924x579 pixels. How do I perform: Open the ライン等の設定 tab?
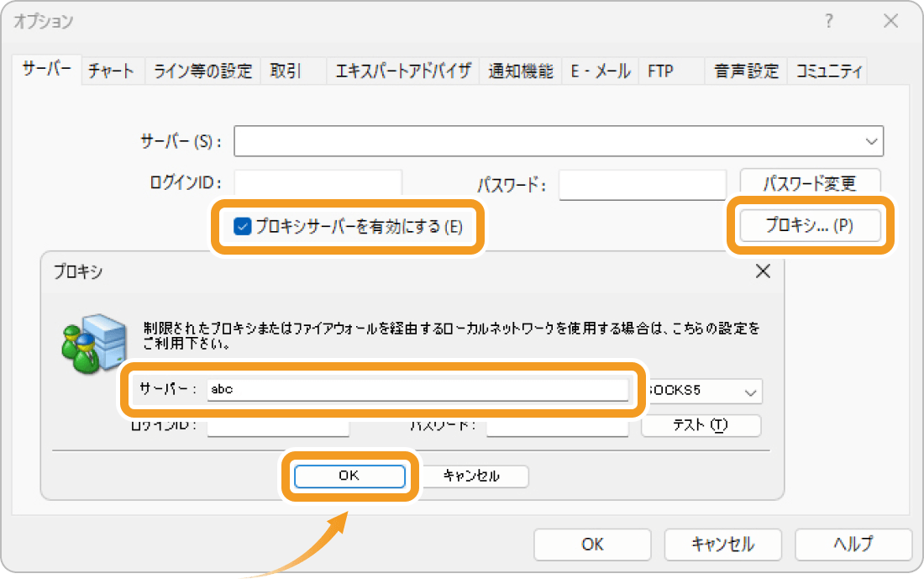tap(202, 71)
